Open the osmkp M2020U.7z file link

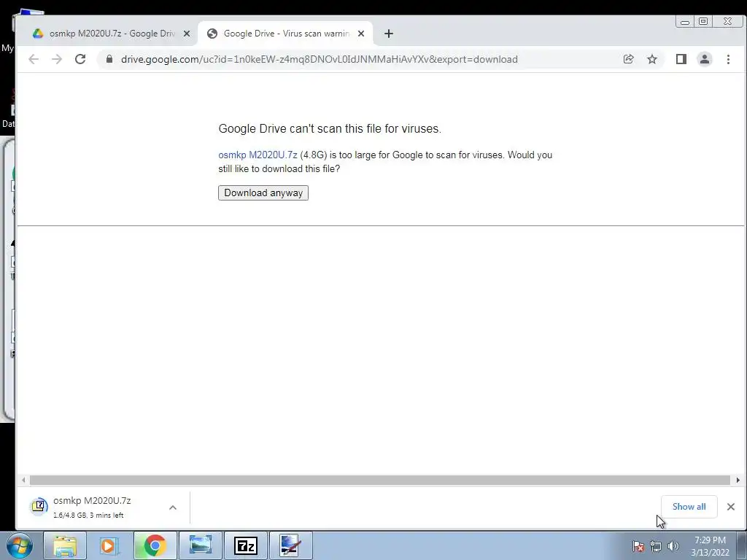(258, 155)
